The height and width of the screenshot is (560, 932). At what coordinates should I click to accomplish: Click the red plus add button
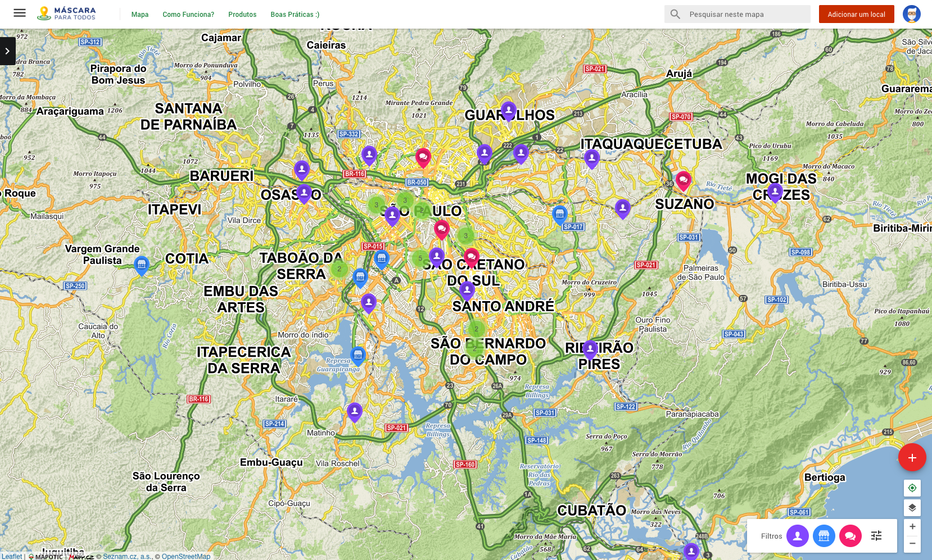(x=912, y=458)
